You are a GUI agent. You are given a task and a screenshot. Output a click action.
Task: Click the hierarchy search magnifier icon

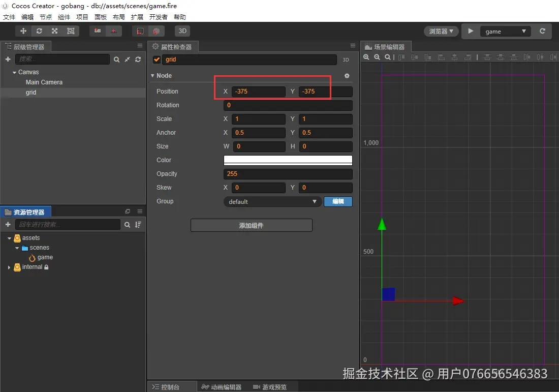coord(116,59)
